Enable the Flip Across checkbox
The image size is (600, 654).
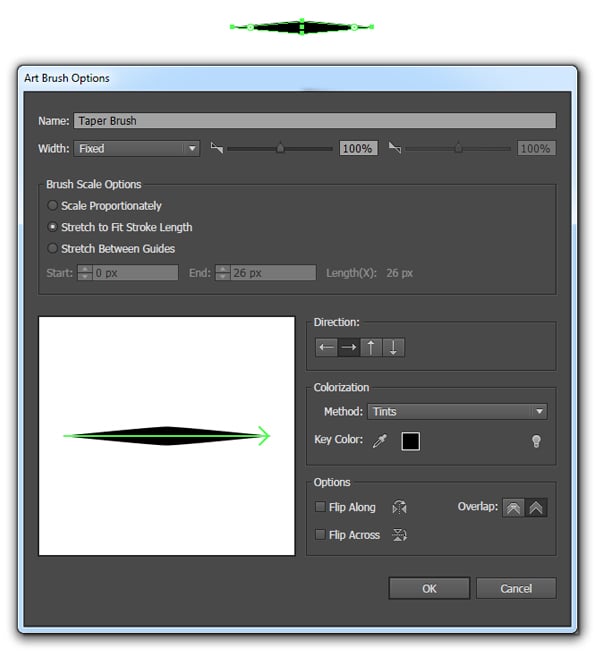[320, 534]
